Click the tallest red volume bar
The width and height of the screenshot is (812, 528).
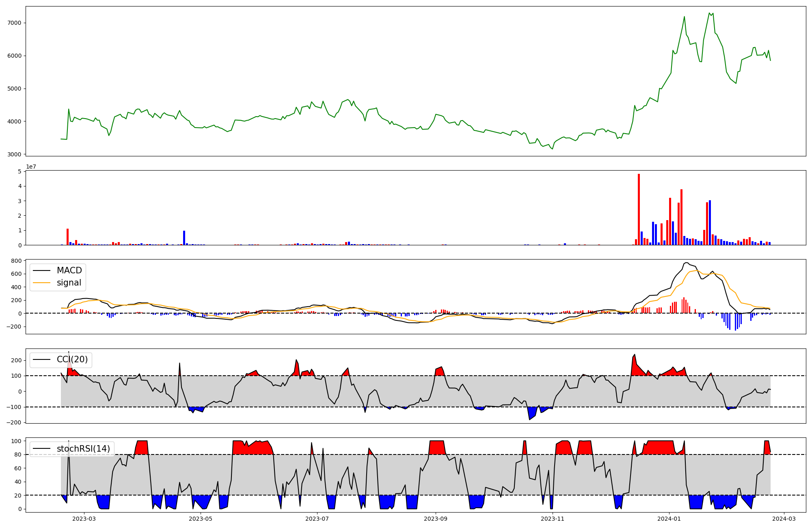[639, 209]
